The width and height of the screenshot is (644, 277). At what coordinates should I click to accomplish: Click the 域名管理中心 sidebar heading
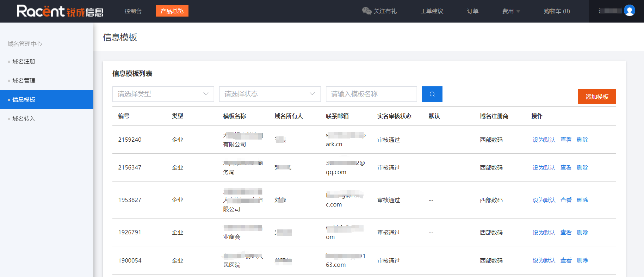pos(25,44)
